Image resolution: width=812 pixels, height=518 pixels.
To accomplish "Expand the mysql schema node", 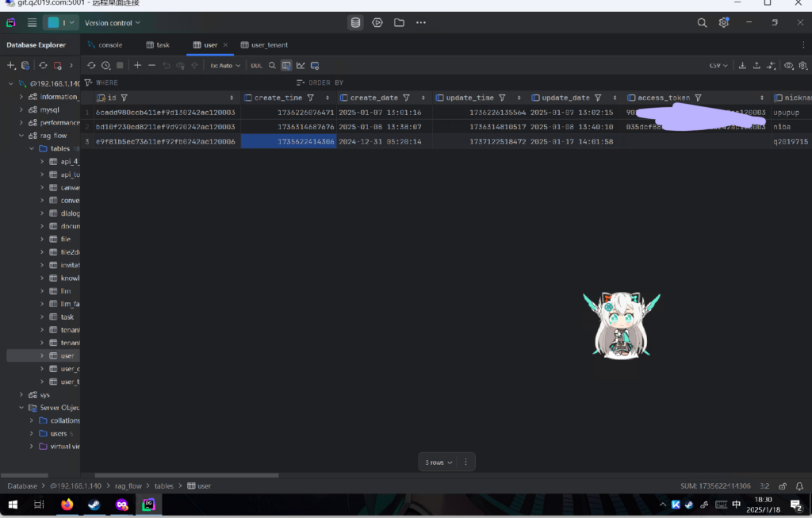I will [x=21, y=110].
